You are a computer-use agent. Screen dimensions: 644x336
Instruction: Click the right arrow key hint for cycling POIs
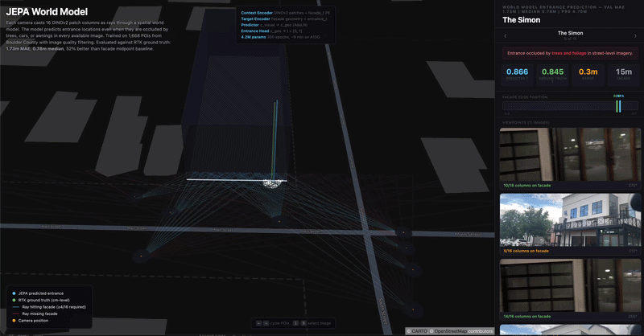pos(266,323)
